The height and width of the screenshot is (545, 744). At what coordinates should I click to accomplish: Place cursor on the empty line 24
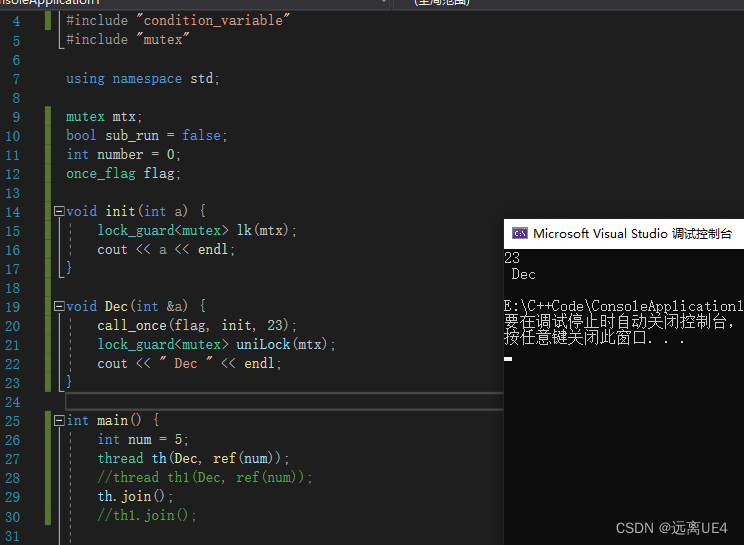[284, 402]
